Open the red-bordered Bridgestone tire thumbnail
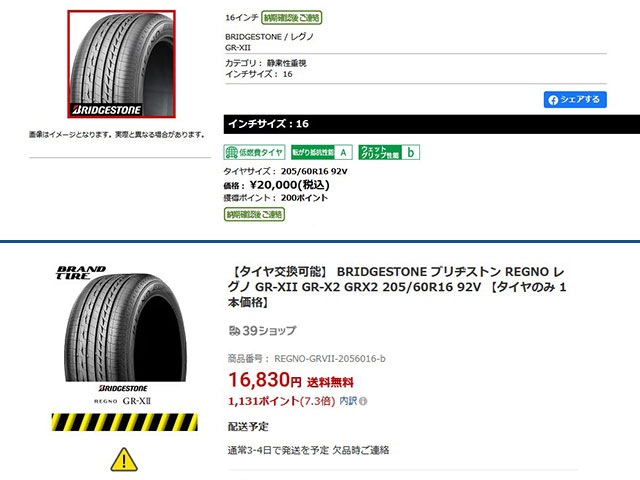This screenshot has width=640, height=480. coord(122,64)
